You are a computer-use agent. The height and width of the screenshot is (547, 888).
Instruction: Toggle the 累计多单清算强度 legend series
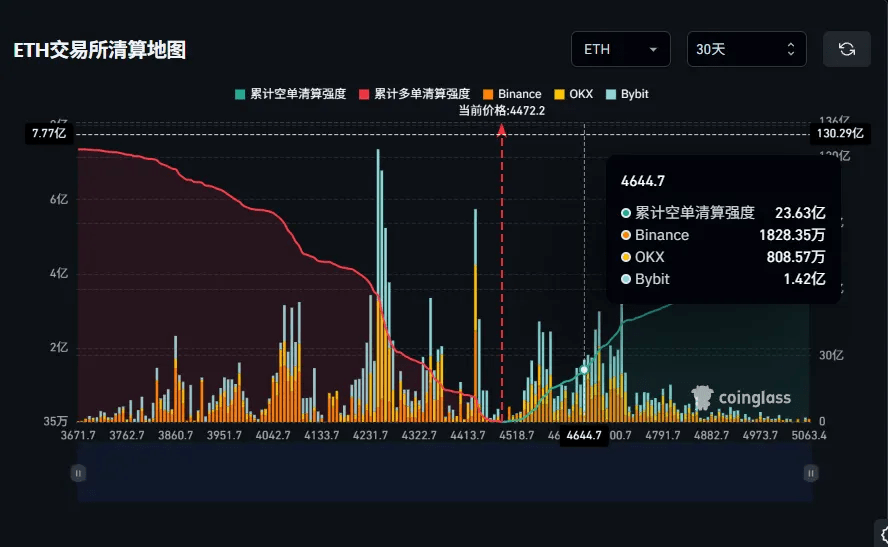tap(415, 94)
